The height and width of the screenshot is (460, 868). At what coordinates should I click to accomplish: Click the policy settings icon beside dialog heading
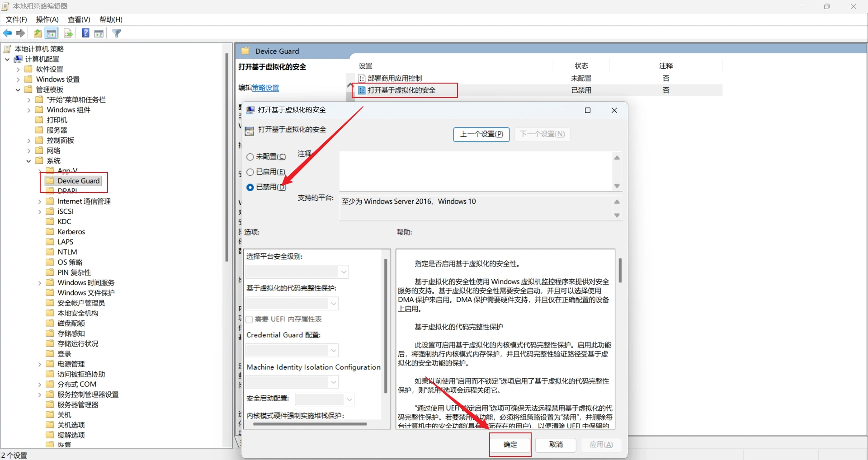click(x=249, y=131)
